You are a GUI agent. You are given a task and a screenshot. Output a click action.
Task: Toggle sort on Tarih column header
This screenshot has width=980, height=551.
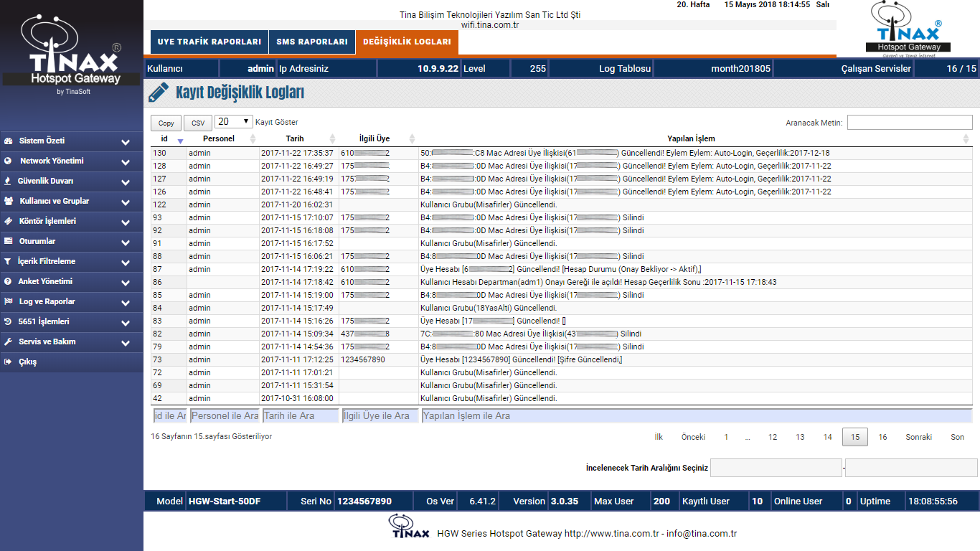click(294, 138)
